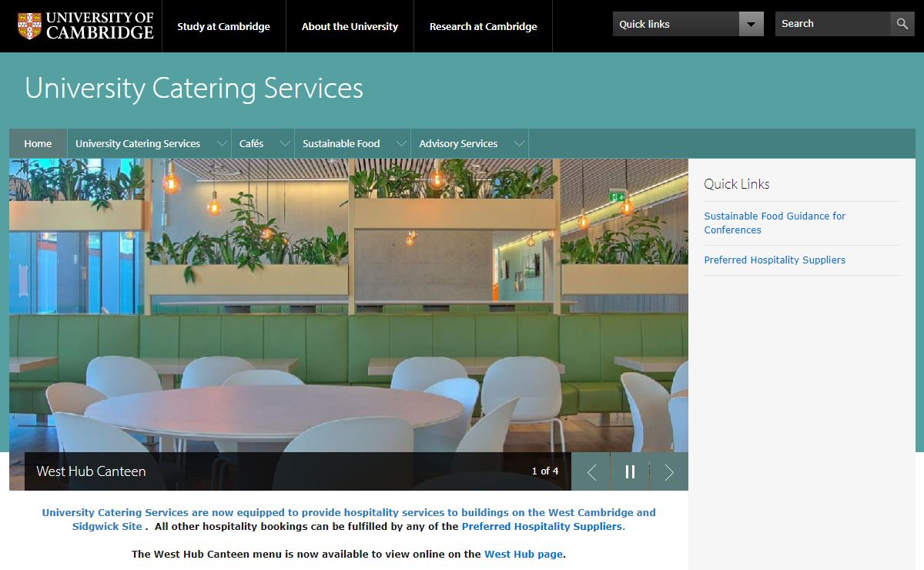Advance to next carousel slide
This screenshot has width=924, height=570.
669,471
